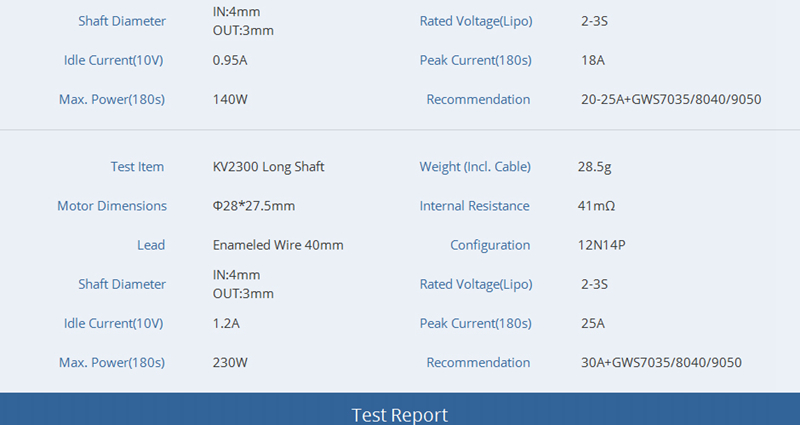Image resolution: width=800 pixels, height=425 pixels.
Task: Click the 20-25A+GWS7035/8040/9050 recommendation text
Action: pyautogui.click(x=671, y=99)
